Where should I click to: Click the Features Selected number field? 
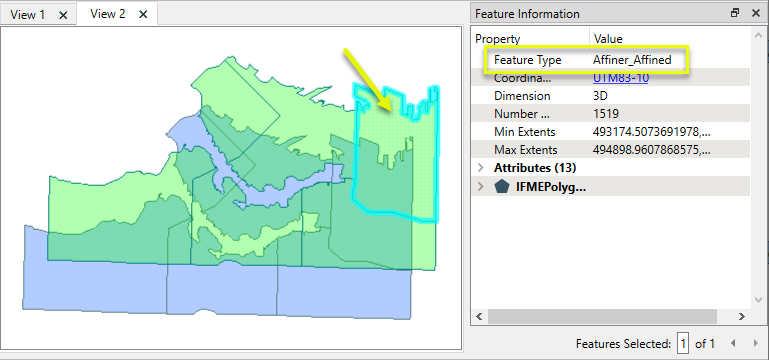[x=683, y=343]
